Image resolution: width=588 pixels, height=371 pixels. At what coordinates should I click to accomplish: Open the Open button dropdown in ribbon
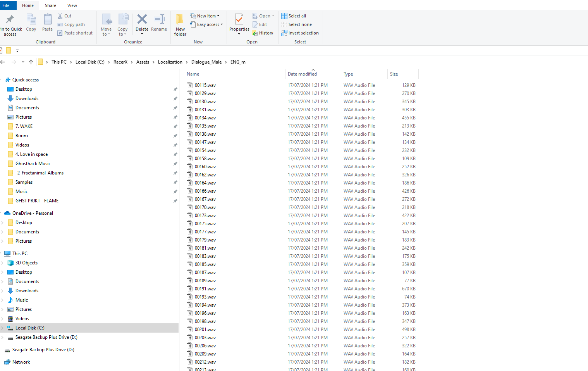(x=273, y=16)
